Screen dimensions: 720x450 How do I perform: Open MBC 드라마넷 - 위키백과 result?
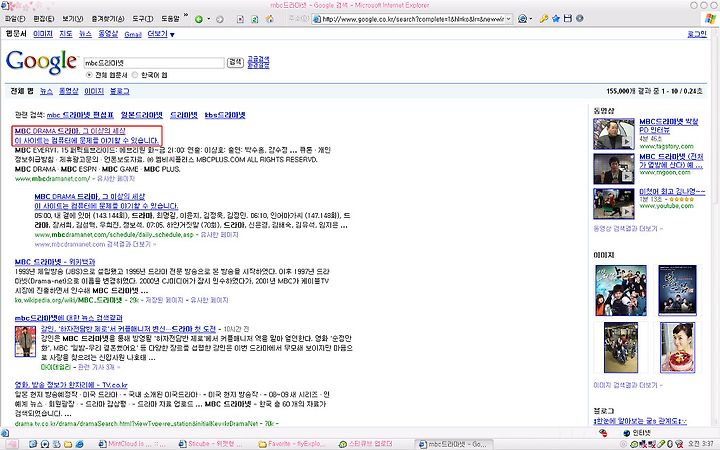click(x=55, y=262)
